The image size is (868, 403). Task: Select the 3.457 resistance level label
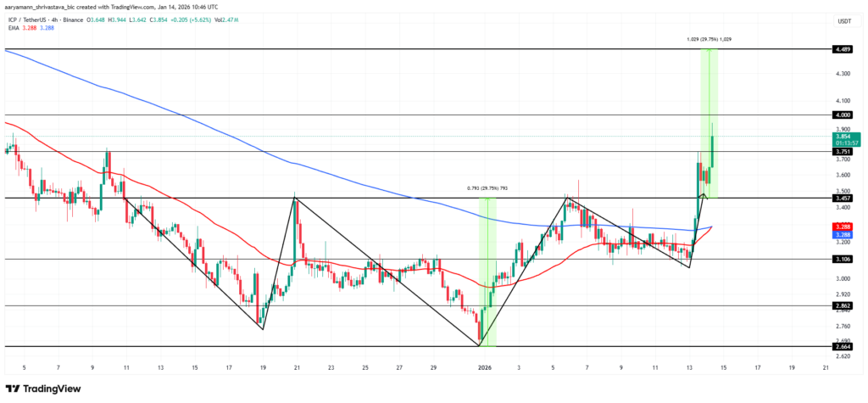(843, 198)
